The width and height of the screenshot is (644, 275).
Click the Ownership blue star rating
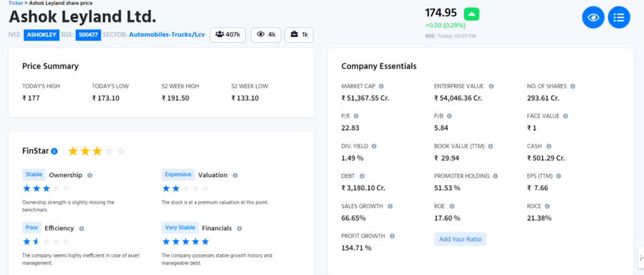[x=47, y=188]
